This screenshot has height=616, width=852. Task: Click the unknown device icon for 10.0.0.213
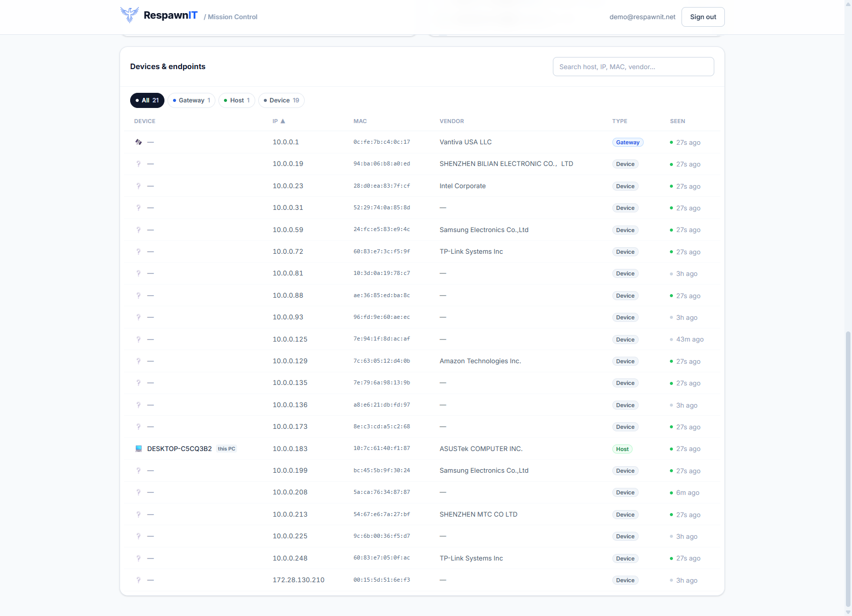pyautogui.click(x=138, y=515)
